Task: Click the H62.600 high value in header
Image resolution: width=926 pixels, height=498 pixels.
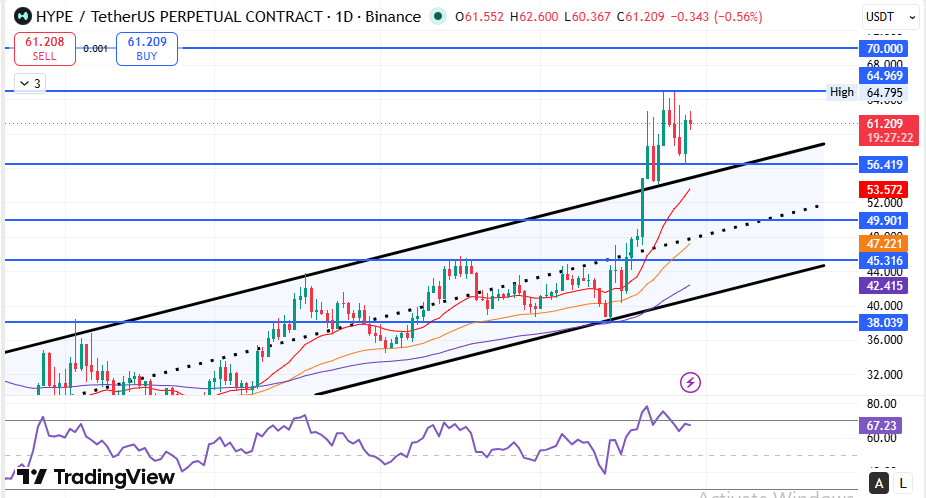Action: [534, 17]
